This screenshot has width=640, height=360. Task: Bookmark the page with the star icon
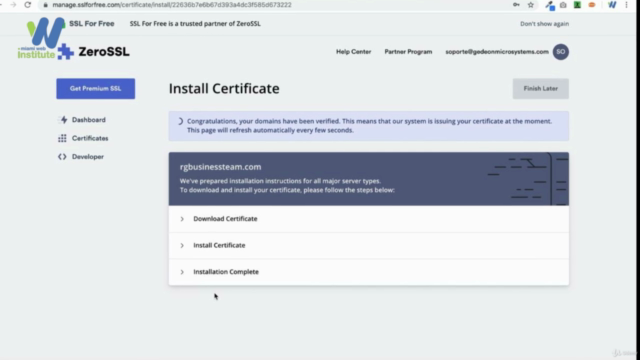pos(531,5)
